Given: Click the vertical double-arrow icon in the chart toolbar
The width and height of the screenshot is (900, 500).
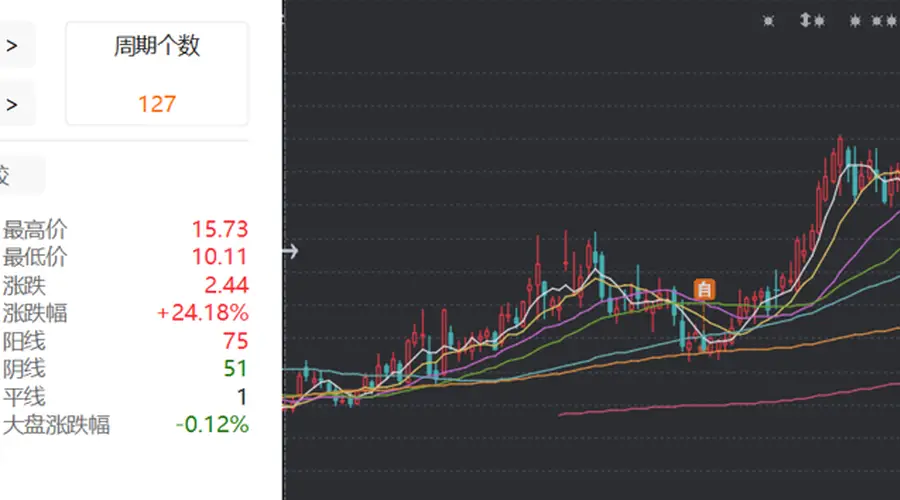Looking at the screenshot, I should point(805,21).
